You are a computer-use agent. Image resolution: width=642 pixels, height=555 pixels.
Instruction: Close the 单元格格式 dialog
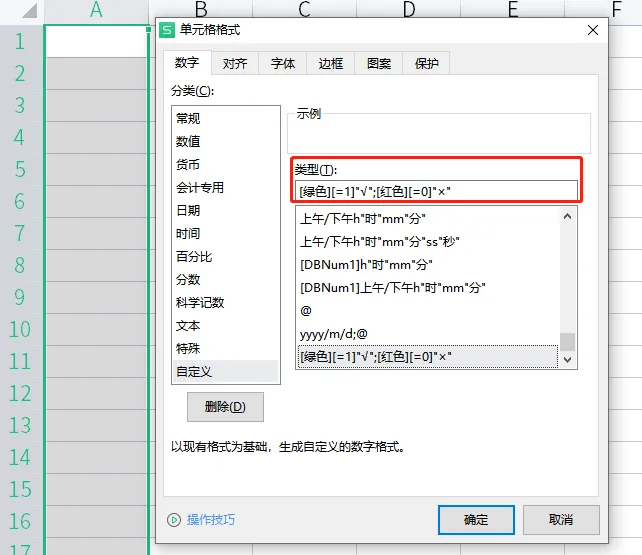pos(592,30)
